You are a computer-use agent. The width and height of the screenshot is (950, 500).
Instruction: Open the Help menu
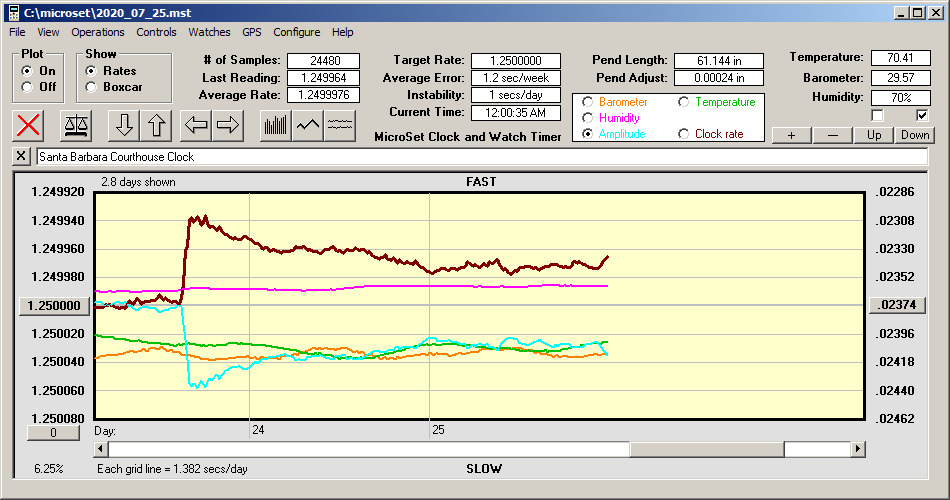click(x=342, y=32)
